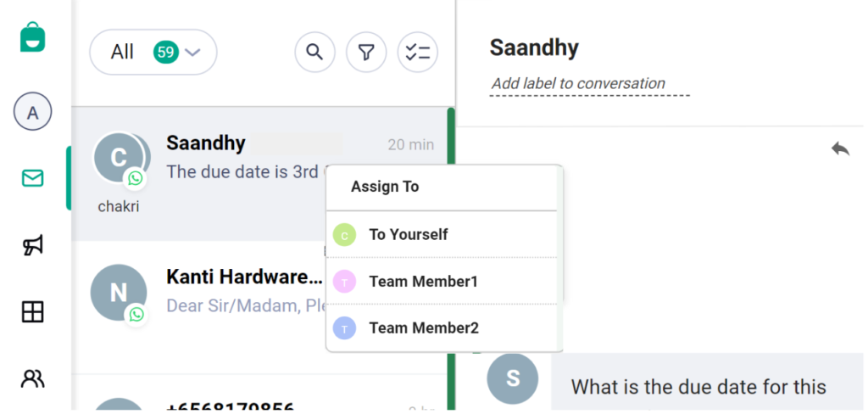Open the conversation filter funnel
The width and height of the screenshot is (868, 414).
point(366,53)
